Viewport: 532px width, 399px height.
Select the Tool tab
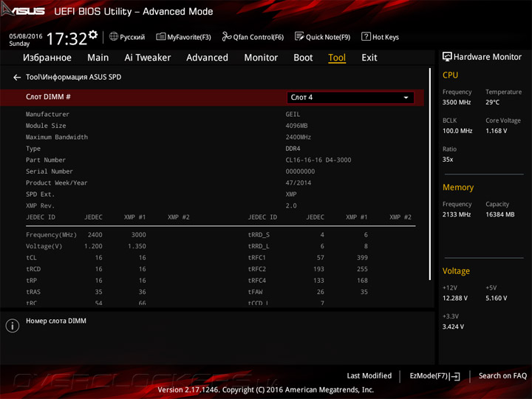coord(337,58)
